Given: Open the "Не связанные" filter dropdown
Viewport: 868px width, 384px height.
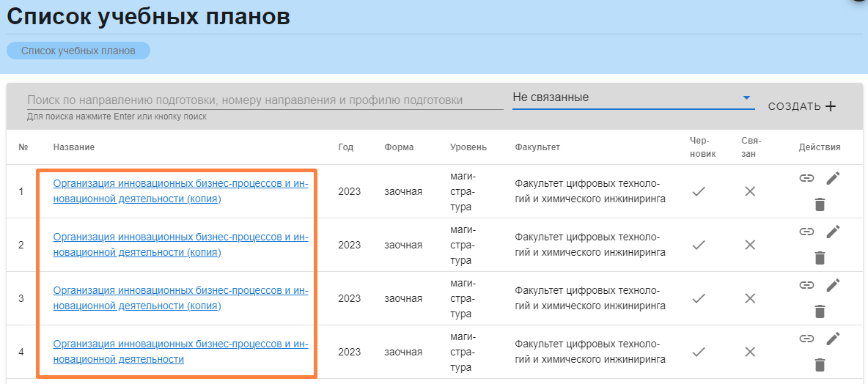Looking at the screenshot, I should point(633,97).
